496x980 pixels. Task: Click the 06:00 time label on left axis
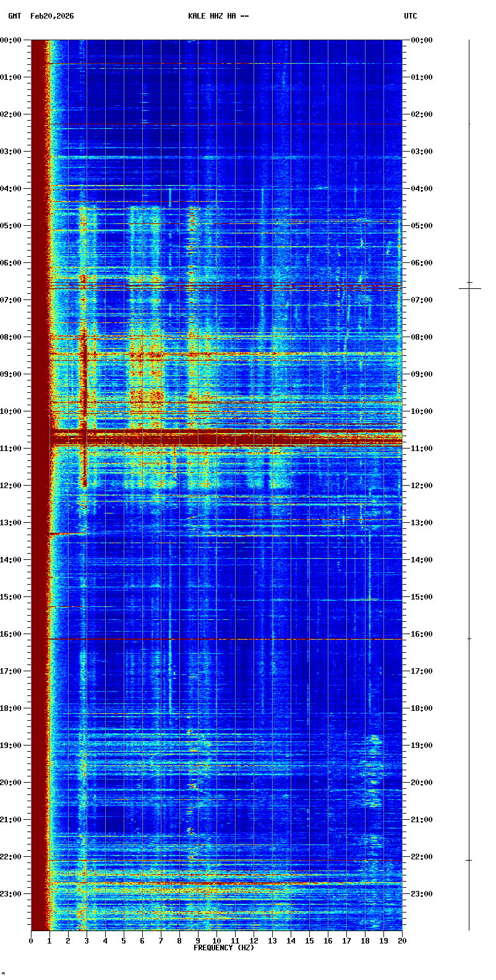(x=11, y=263)
